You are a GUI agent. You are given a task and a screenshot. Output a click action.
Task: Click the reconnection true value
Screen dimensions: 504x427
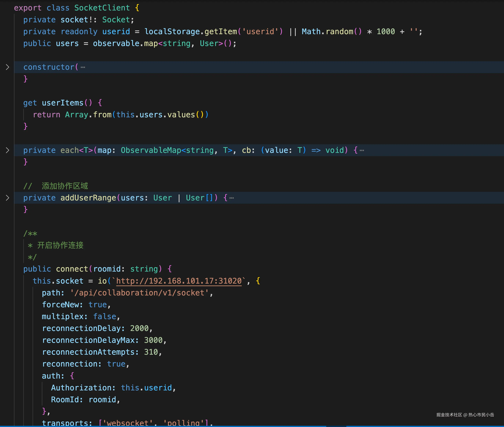coord(116,364)
